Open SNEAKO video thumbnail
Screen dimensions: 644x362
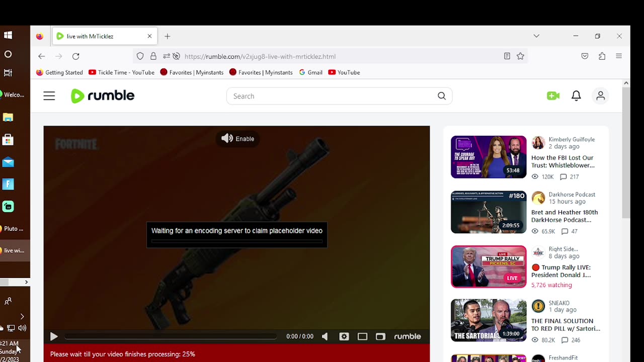489,320
